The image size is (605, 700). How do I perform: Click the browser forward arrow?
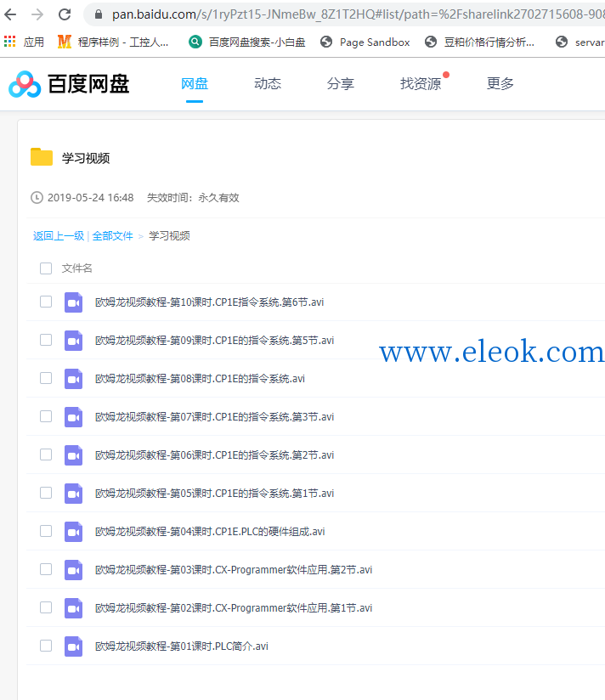(x=37, y=14)
